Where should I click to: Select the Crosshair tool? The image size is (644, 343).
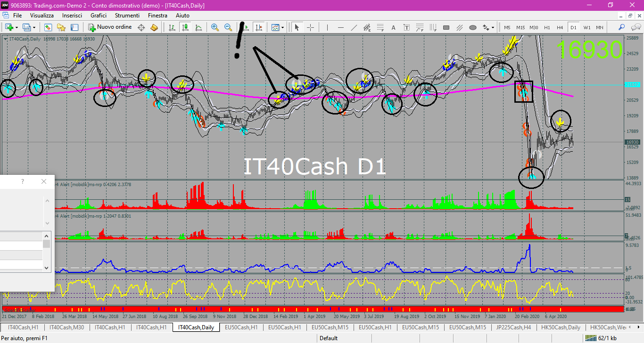click(x=310, y=27)
